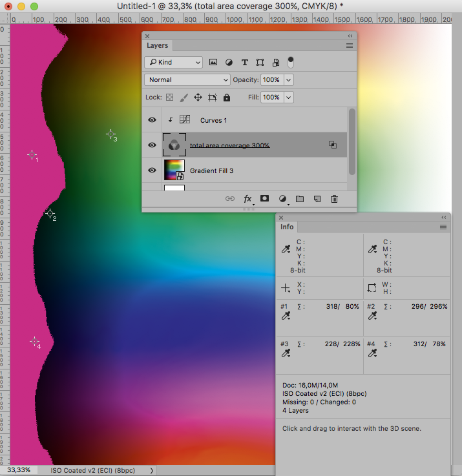462x476 pixels.
Task: Click the layer effects indicator on selected layer
Action: coord(333,145)
